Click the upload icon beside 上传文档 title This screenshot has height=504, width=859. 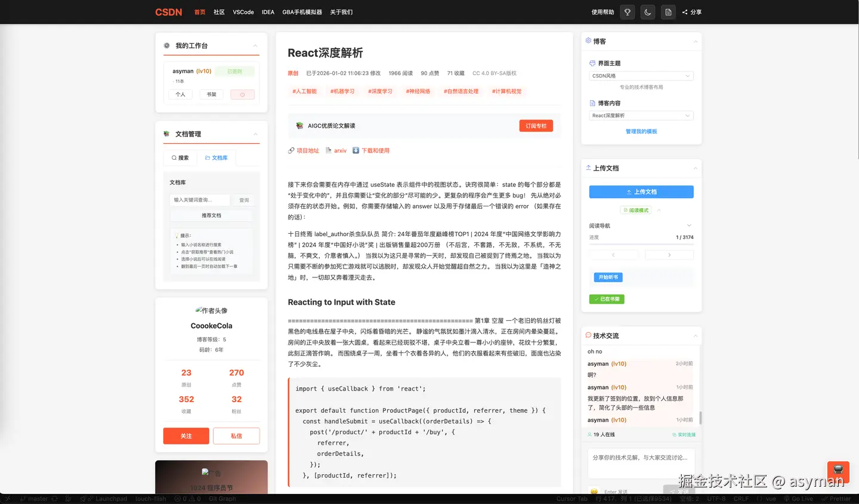(588, 168)
